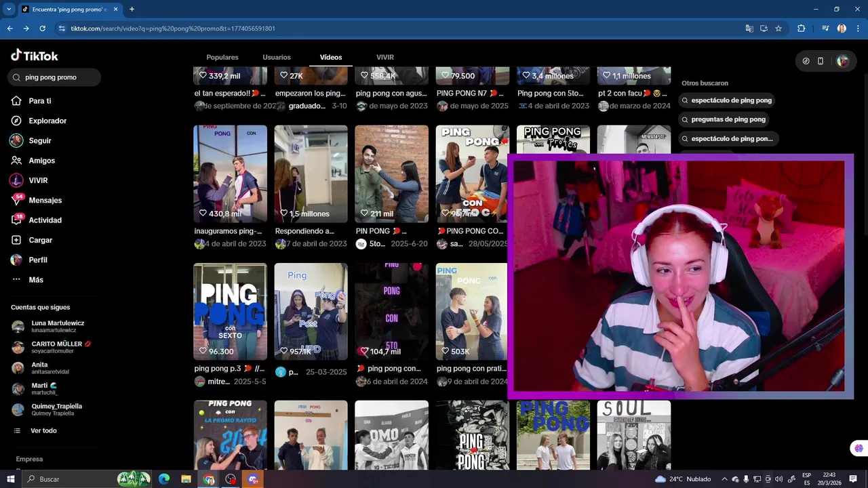
Task: Click TikTok coin icon in top pill
Action: 806,61
